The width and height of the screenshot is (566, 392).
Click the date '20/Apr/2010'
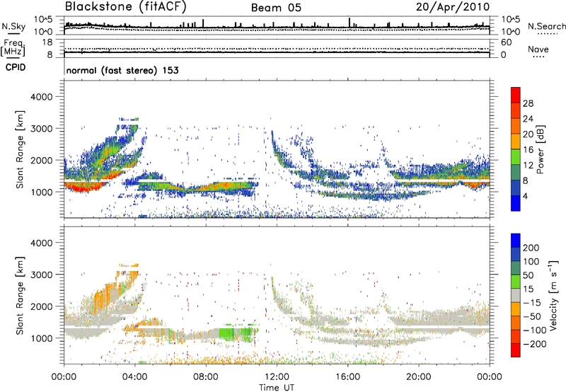453,7
